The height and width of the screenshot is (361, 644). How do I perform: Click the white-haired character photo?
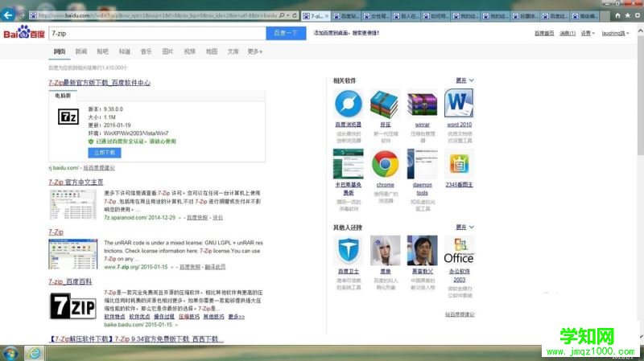pos(385,250)
